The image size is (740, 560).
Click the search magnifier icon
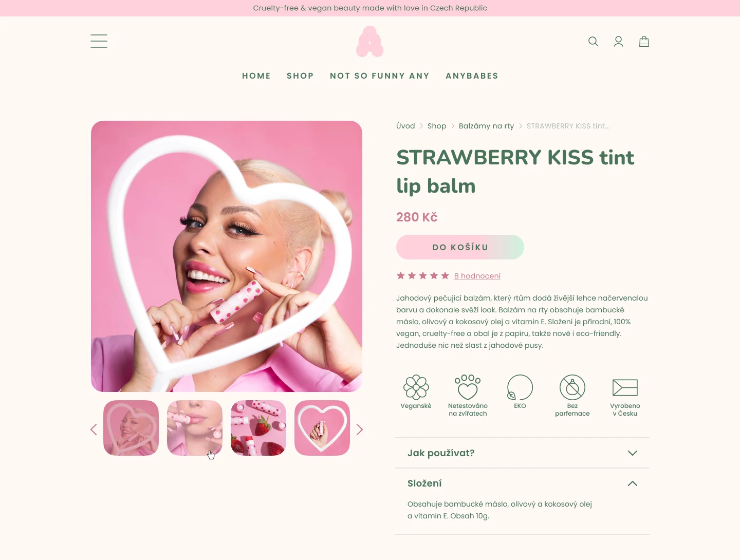[x=593, y=41]
